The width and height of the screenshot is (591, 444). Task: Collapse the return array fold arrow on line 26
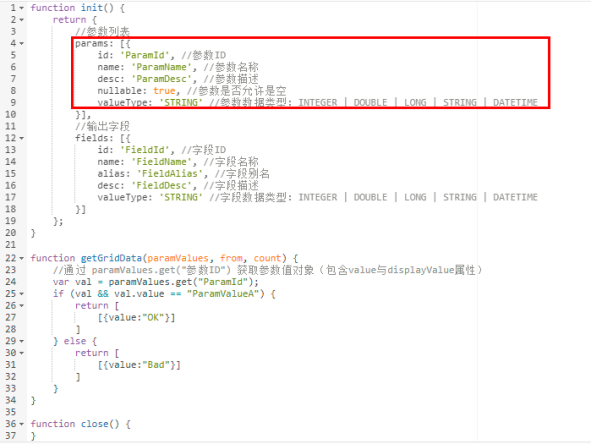tap(21, 306)
